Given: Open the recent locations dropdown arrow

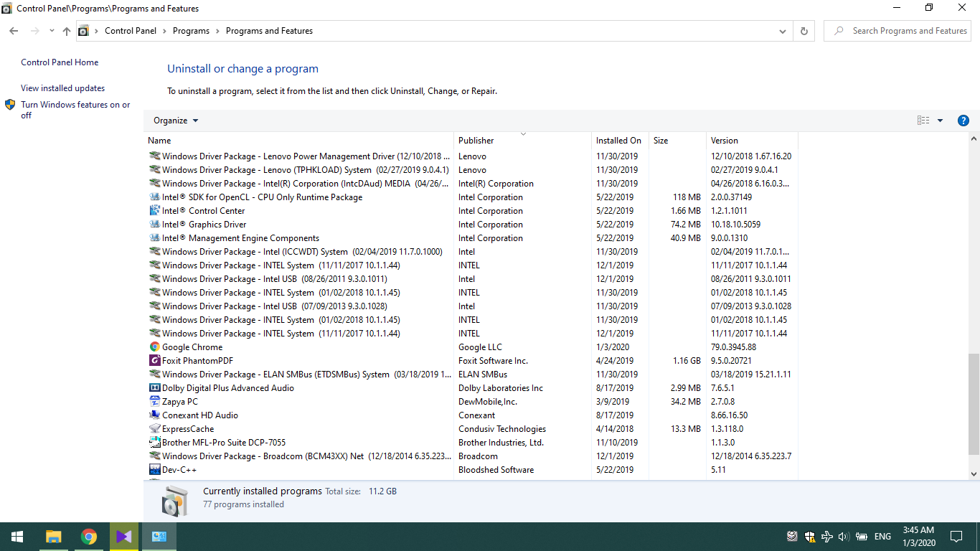Looking at the screenshot, I should pos(52,31).
